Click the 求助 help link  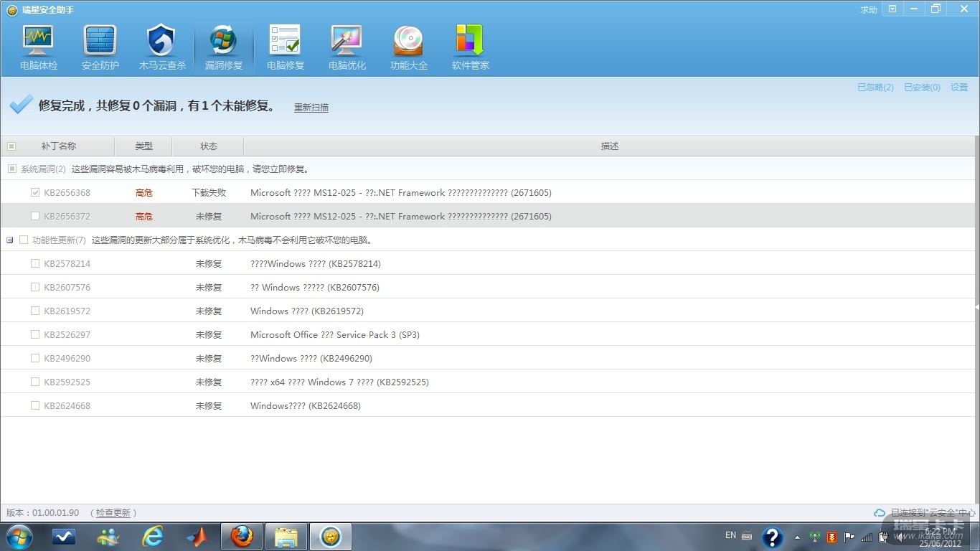(x=869, y=10)
